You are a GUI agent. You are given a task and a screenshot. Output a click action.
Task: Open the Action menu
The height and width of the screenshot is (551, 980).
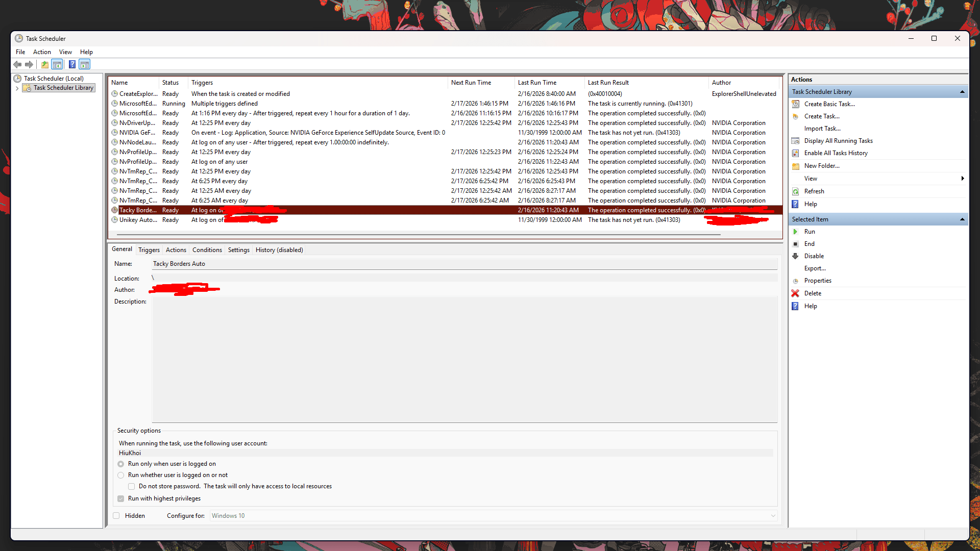[42, 52]
